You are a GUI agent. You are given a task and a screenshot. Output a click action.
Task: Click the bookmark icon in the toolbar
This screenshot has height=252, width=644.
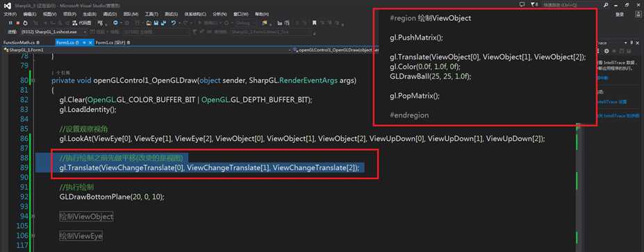(314, 23)
